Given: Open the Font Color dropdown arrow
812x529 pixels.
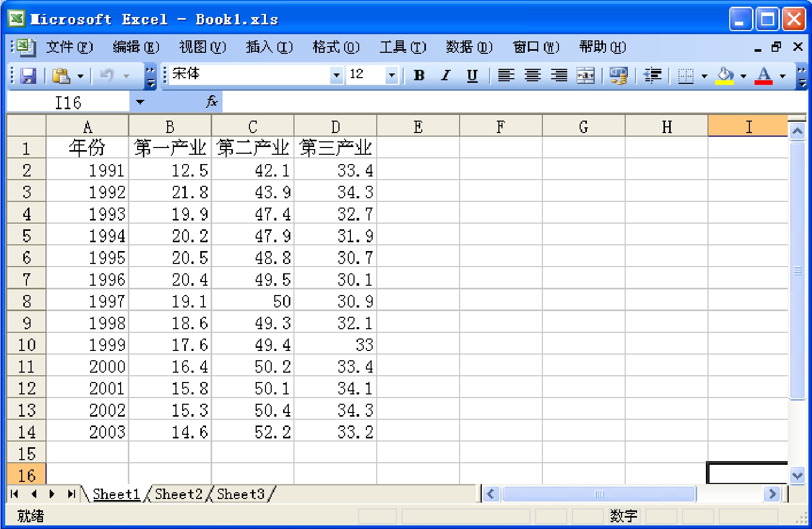Looking at the screenshot, I should (783, 76).
